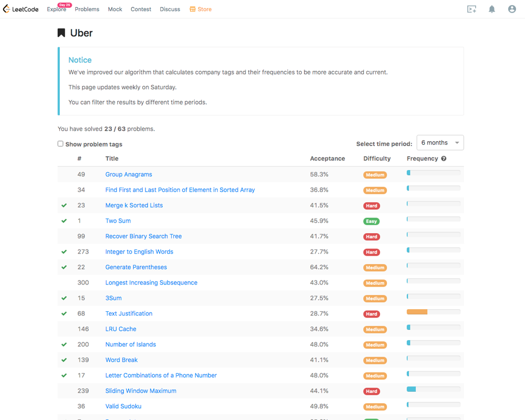The image size is (525, 420).
Task: Click acceptance value 64.2%
Action: pos(319,267)
